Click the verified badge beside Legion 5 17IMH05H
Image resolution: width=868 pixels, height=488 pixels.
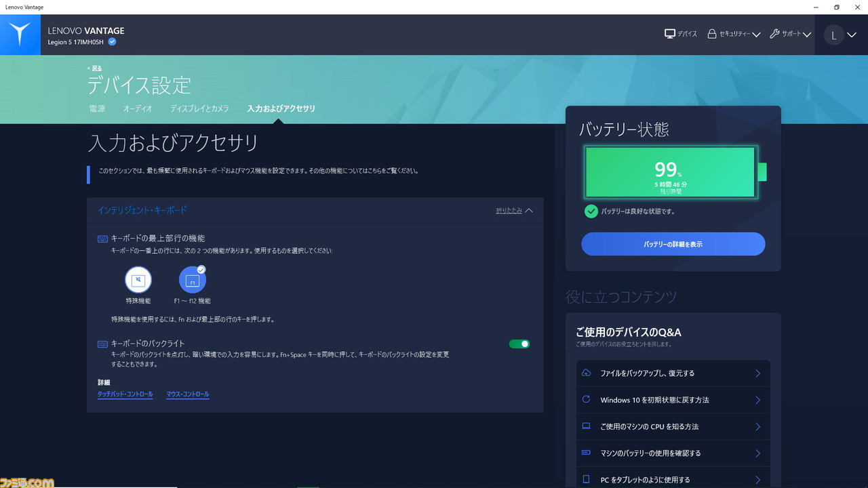(x=112, y=42)
